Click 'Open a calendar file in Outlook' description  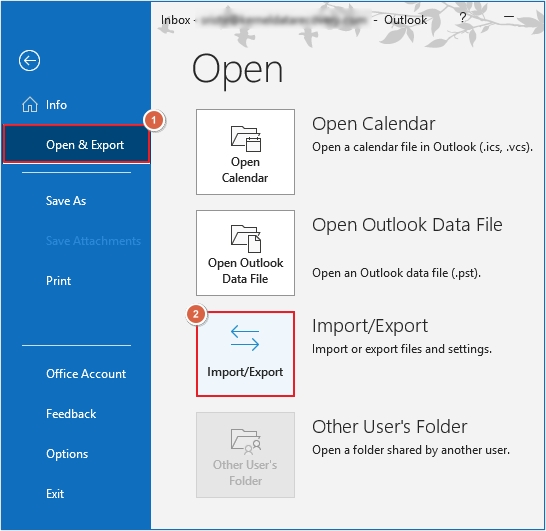point(422,147)
